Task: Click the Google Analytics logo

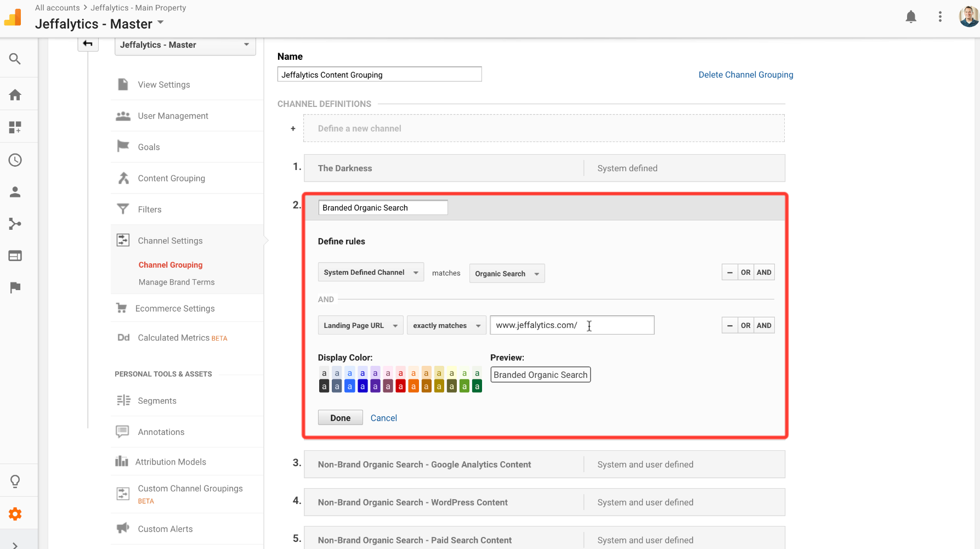Action: pyautogui.click(x=13, y=17)
